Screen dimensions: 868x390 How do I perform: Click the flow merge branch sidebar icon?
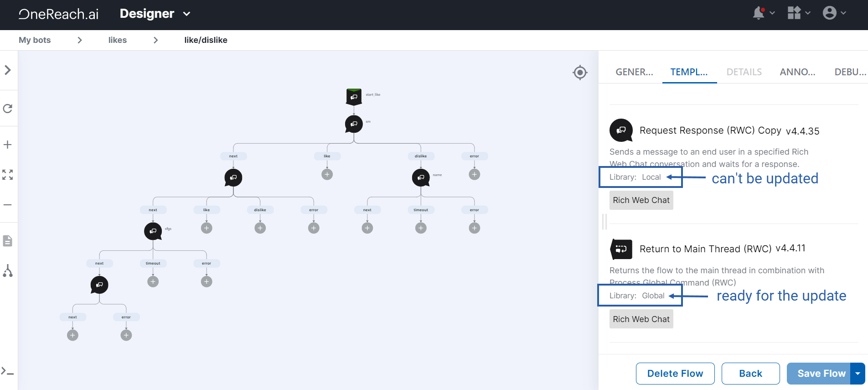pos(8,270)
